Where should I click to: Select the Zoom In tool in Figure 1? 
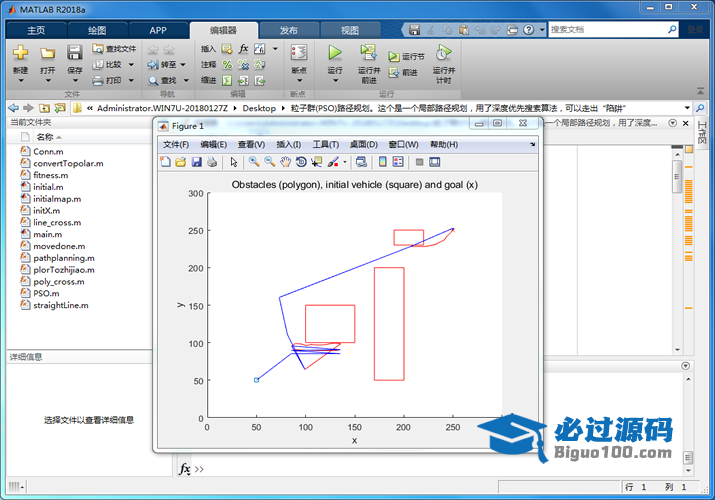[x=254, y=162]
